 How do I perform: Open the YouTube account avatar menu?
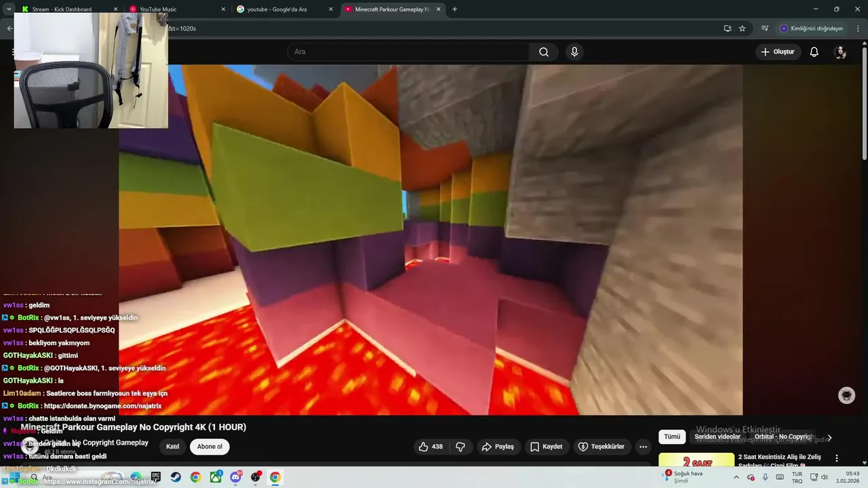click(x=840, y=52)
